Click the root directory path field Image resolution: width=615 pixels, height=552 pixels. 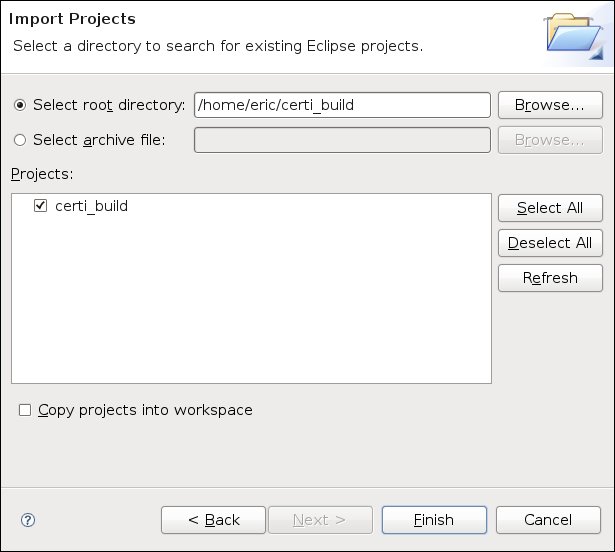pos(341,105)
